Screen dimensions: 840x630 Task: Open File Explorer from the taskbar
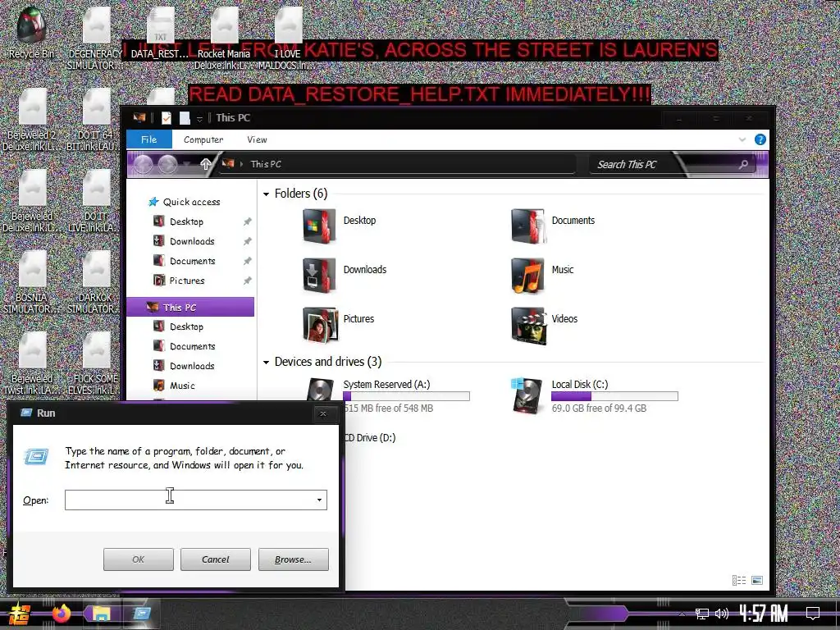(101, 614)
